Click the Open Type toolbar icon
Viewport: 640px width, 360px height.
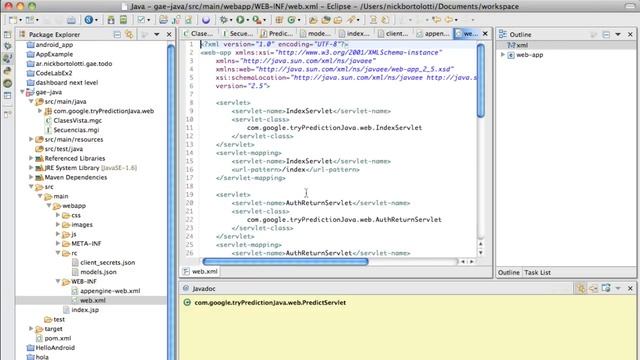[313, 20]
